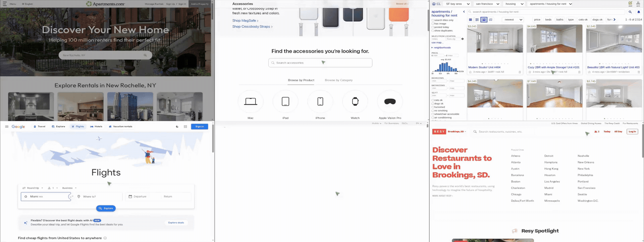The image size is (644, 242).
Task: Click the Watch product icon in Accessories
Action: click(355, 102)
